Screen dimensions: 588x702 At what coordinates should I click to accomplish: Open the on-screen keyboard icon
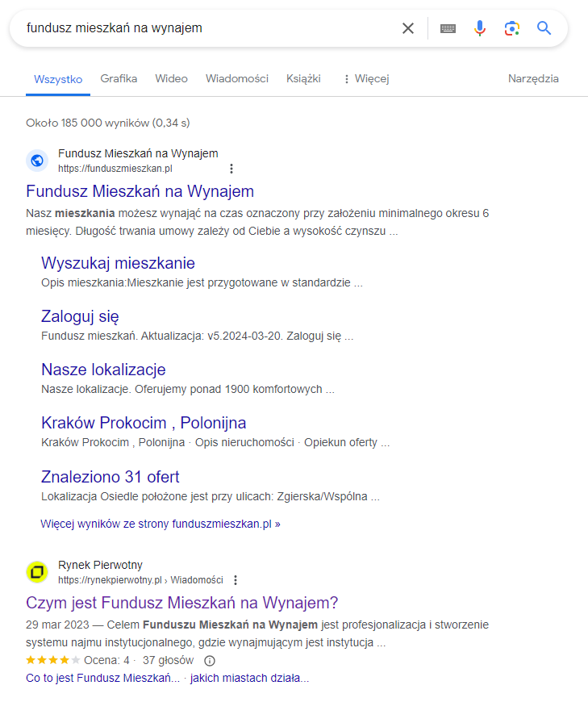click(x=448, y=29)
